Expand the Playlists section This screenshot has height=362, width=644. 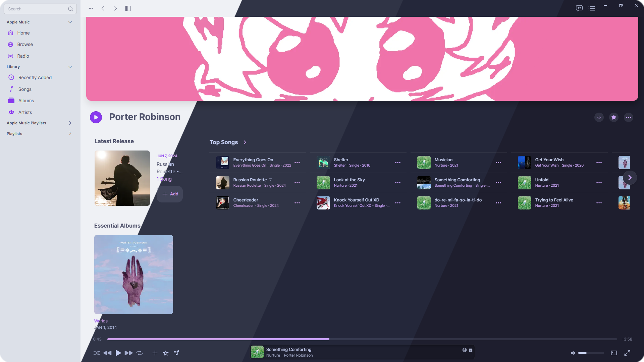(x=70, y=134)
